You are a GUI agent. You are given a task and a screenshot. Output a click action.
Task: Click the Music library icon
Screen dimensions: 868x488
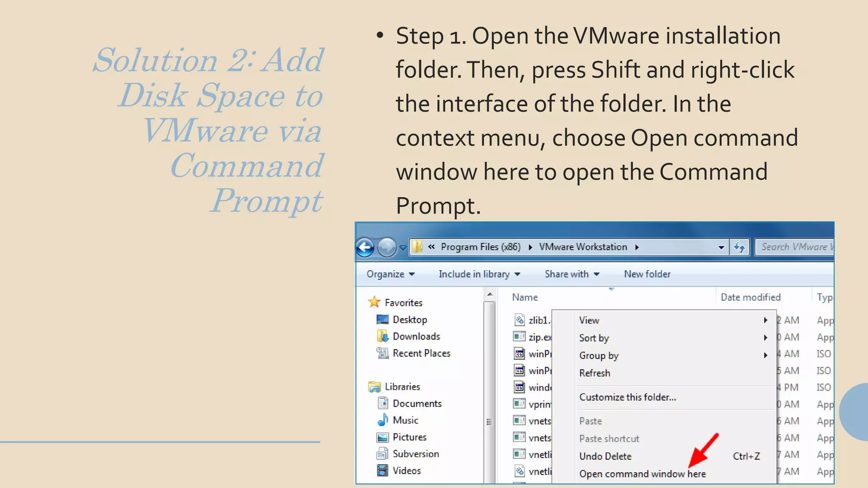pos(383,420)
